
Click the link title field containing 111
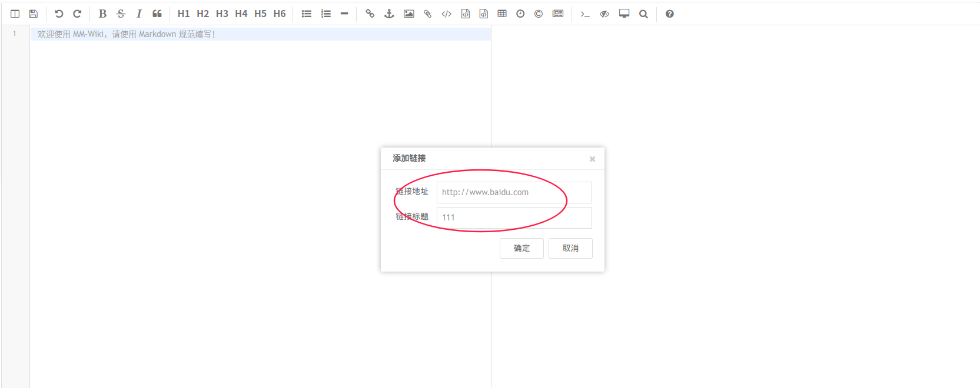(514, 218)
